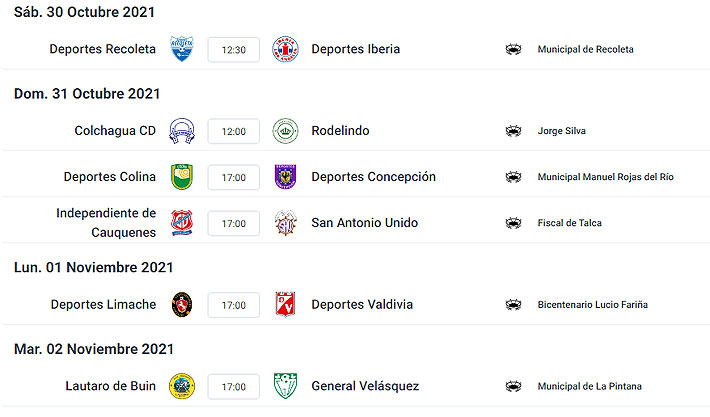Click the Deportes Concepción team crest

(286, 177)
